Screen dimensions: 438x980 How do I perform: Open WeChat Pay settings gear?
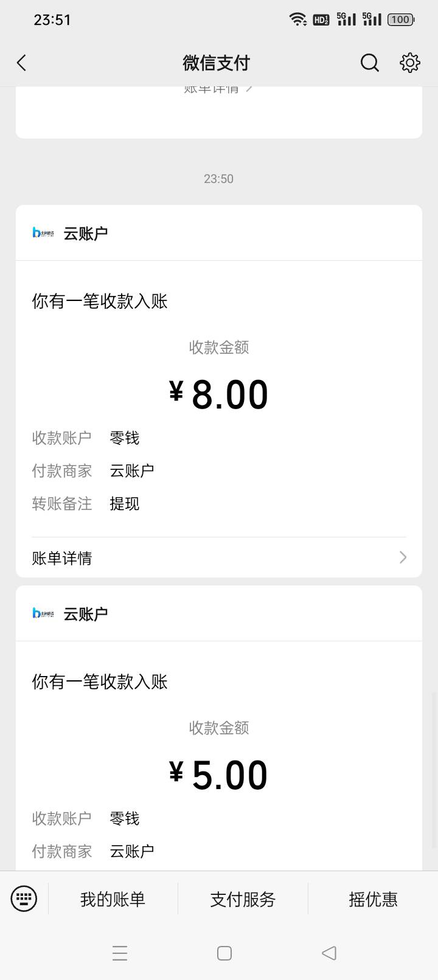[409, 63]
